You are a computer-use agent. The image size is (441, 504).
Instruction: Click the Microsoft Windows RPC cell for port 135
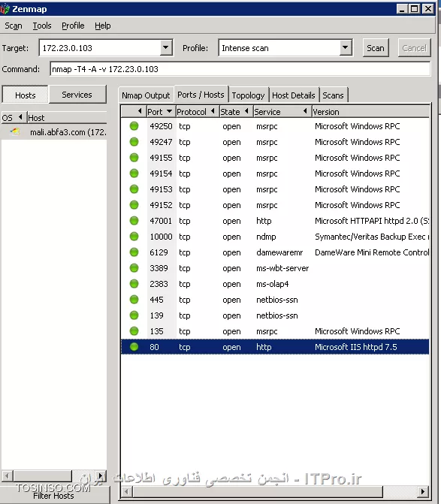[357, 331]
